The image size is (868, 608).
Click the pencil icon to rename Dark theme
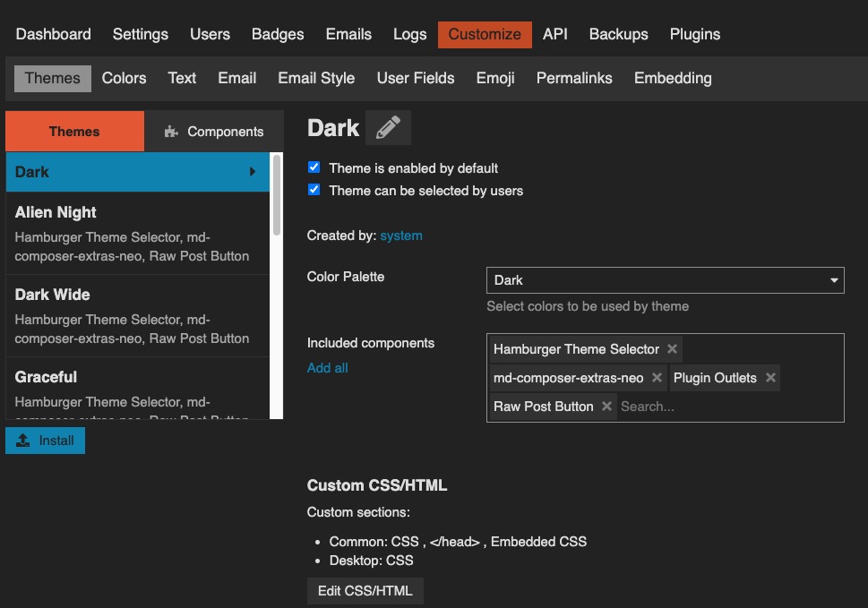coord(388,128)
